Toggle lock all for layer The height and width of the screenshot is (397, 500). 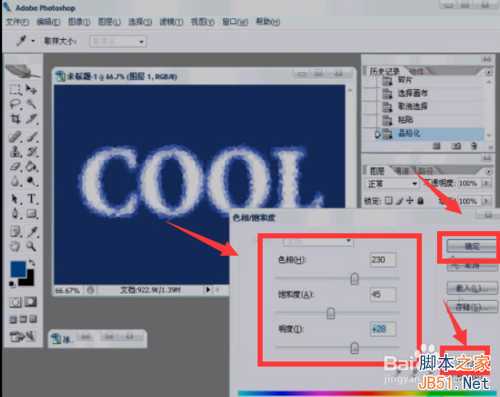(x=420, y=201)
